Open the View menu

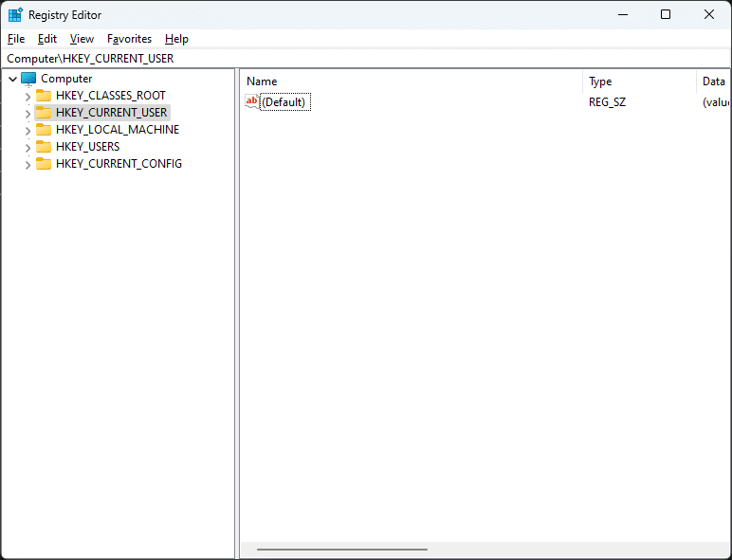tap(82, 39)
